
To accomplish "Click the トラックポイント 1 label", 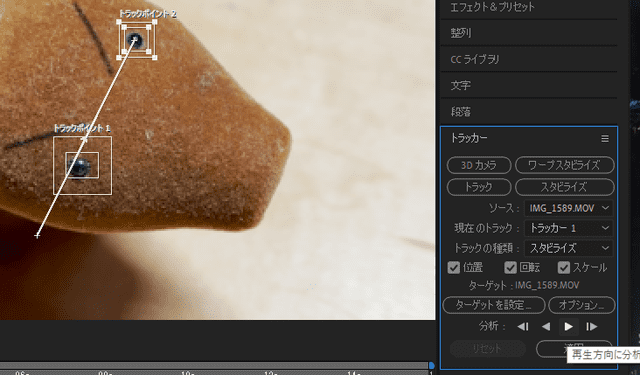I will [82, 129].
